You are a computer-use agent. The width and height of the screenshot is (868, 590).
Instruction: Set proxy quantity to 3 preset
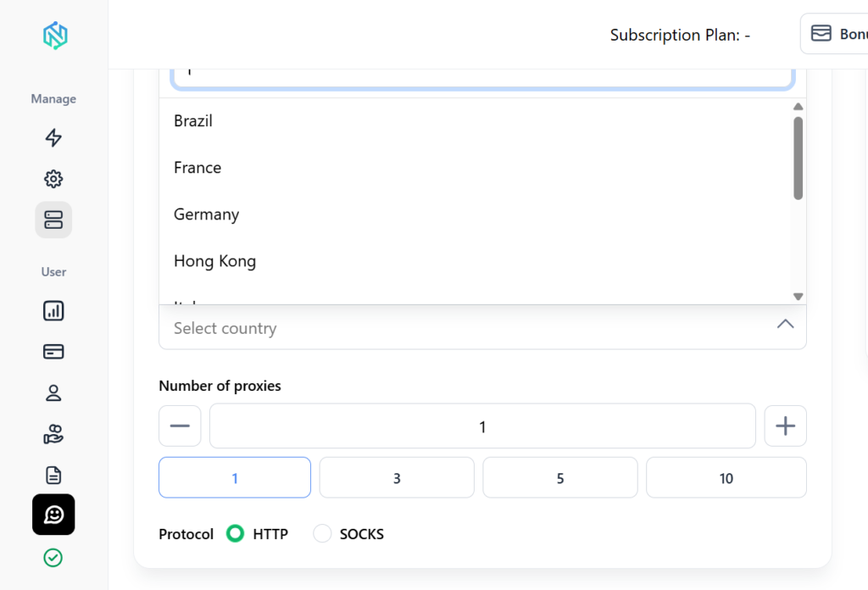397,477
